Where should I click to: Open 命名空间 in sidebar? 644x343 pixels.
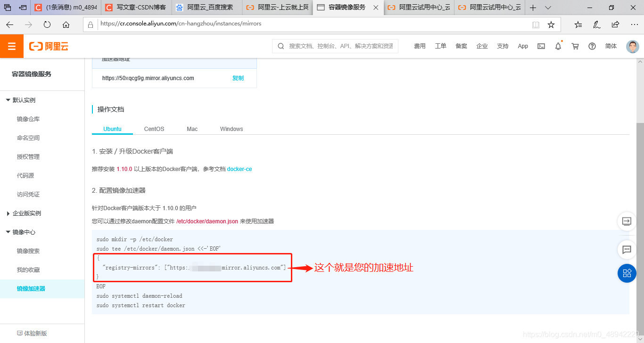click(x=28, y=138)
